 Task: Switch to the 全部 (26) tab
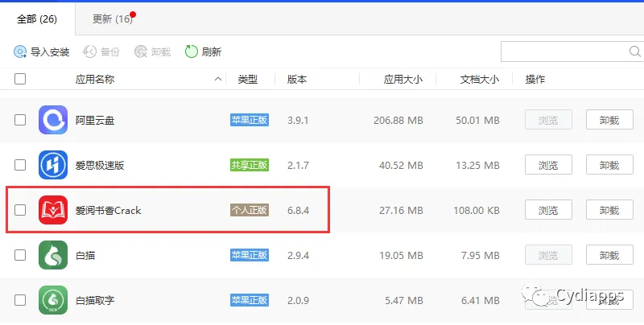click(x=37, y=19)
